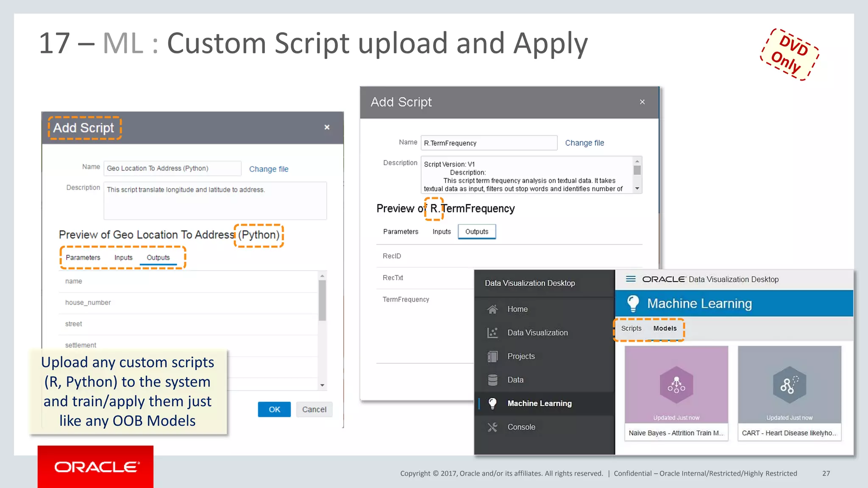Select Inputs tab in Python script dialog

[x=123, y=258]
